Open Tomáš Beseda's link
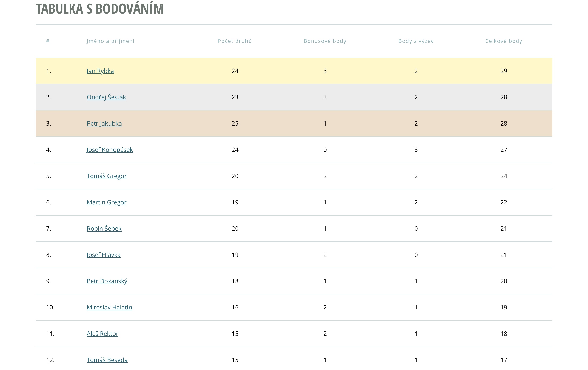Screen dimensions: 588x370 107,360
